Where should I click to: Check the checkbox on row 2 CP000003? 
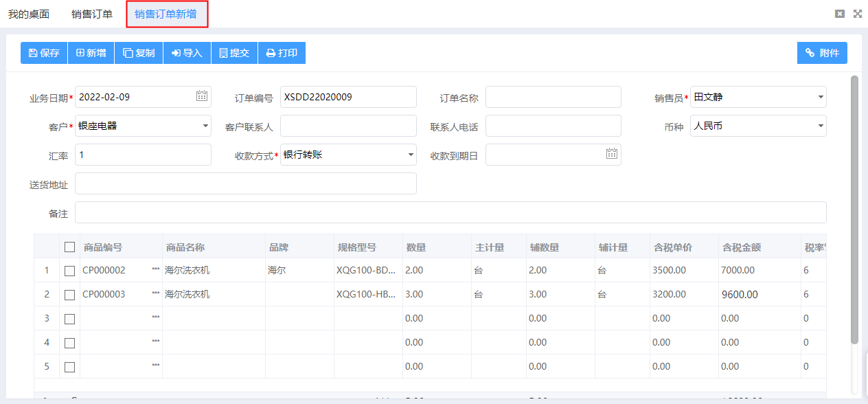pyautogui.click(x=69, y=294)
